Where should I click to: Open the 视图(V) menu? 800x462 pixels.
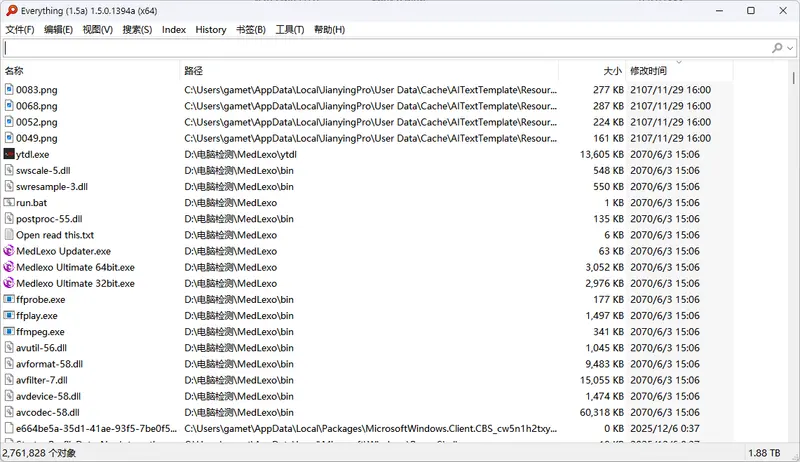coord(97,30)
